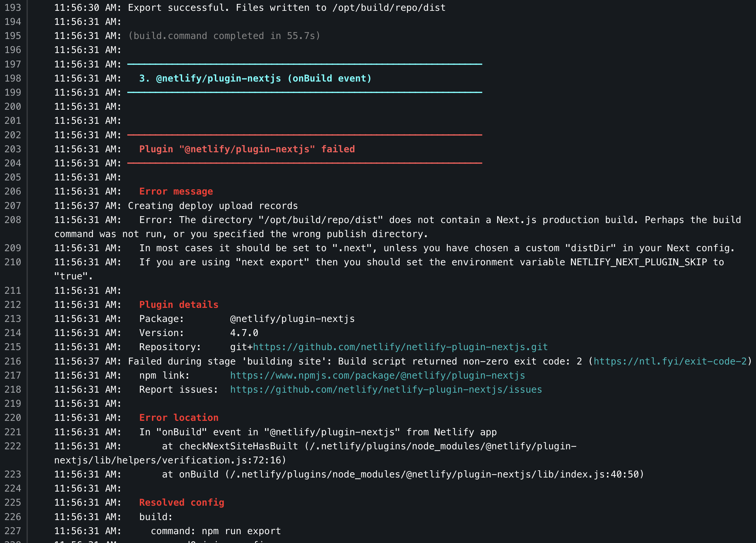Image resolution: width=756 pixels, height=543 pixels.
Task: Click the 'Error location' section heading
Action: coord(179,418)
